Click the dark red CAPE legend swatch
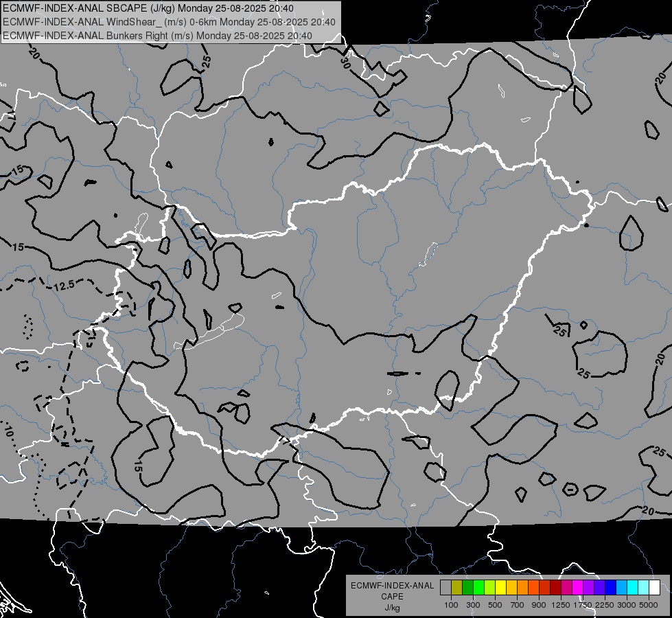The width and height of the screenshot is (672, 618). (555, 587)
